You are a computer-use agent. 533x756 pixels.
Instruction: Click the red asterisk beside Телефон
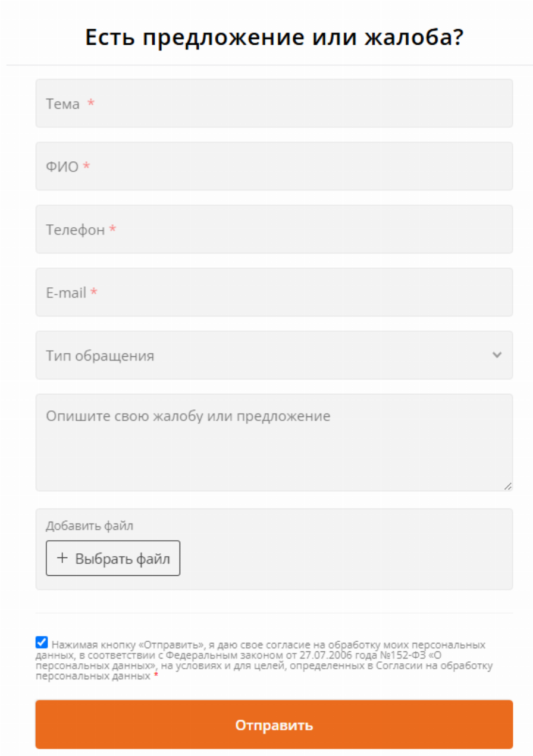click(x=112, y=229)
